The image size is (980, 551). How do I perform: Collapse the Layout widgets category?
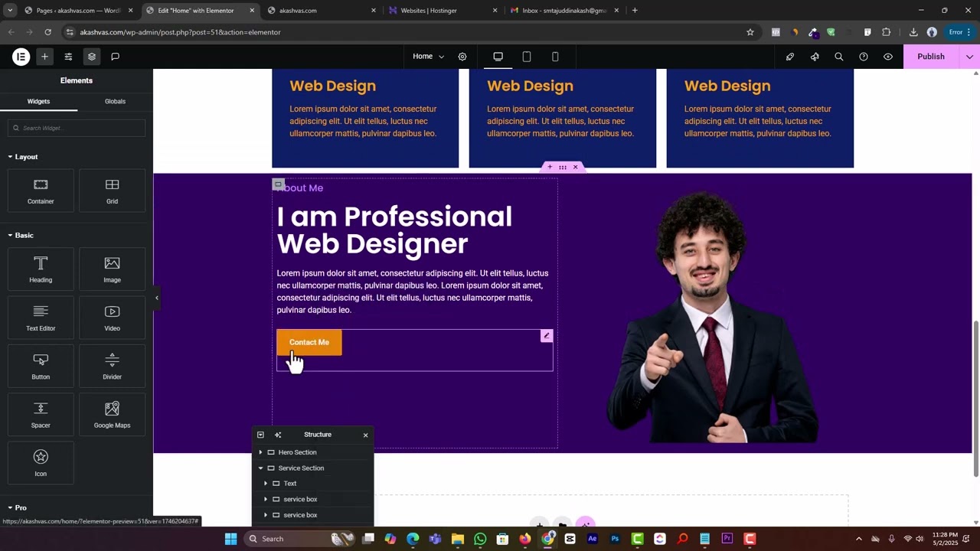point(23,157)
